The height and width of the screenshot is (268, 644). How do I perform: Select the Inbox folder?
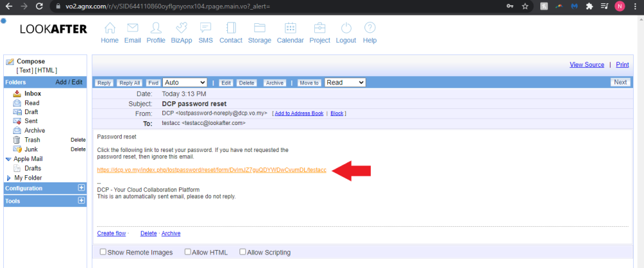click(32, 93)
